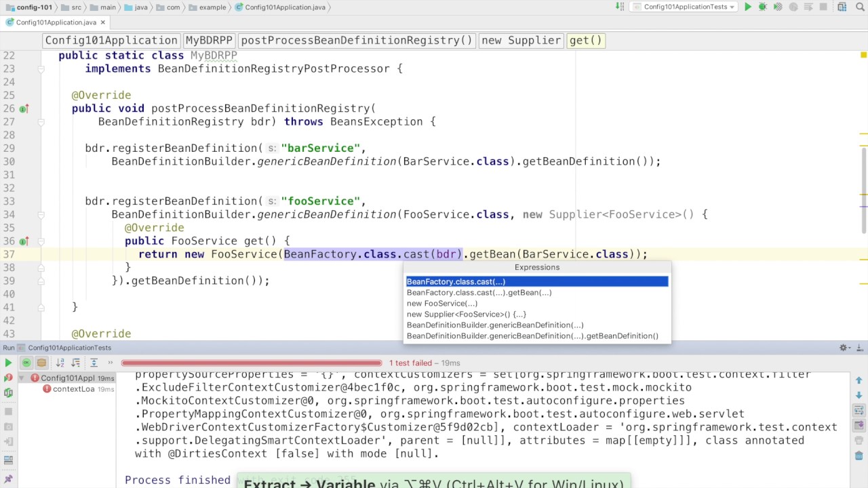The height and width of the screenshot is (488, 868).
Task: Collapse fold marker at line 27
Action: coord(41,122)
